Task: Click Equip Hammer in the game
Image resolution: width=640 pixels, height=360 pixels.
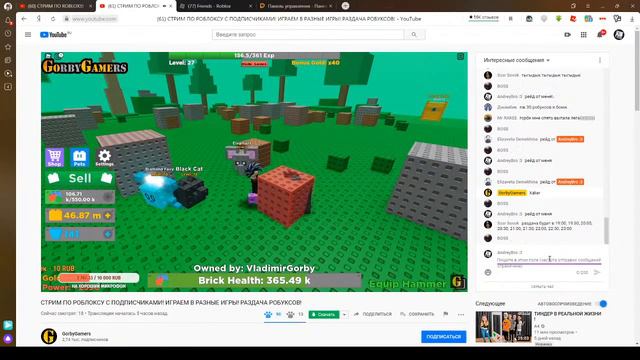Action: pyautogui.click(x=407, y=284)
